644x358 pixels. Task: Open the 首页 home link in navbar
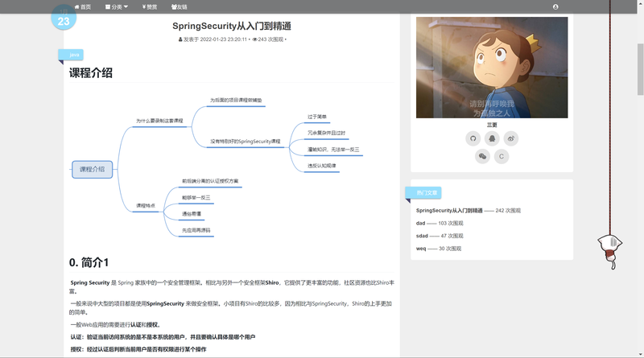[83, 6]
